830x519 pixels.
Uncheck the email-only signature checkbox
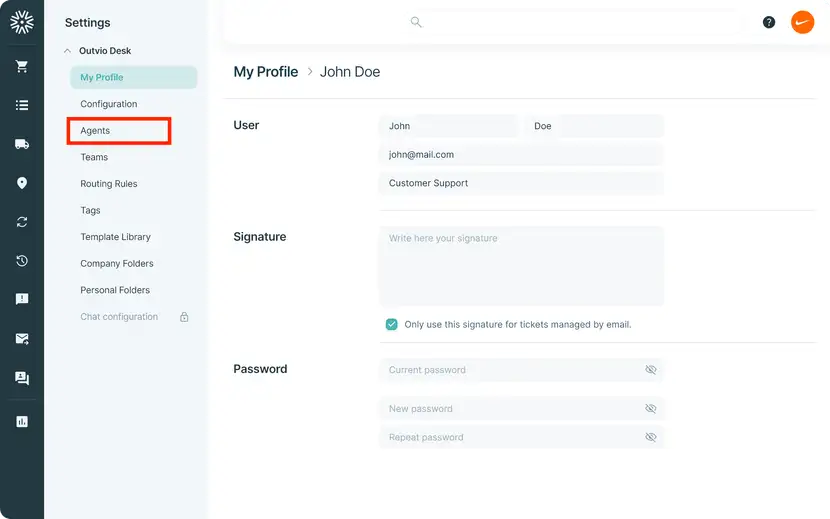[x=391, y=324]
